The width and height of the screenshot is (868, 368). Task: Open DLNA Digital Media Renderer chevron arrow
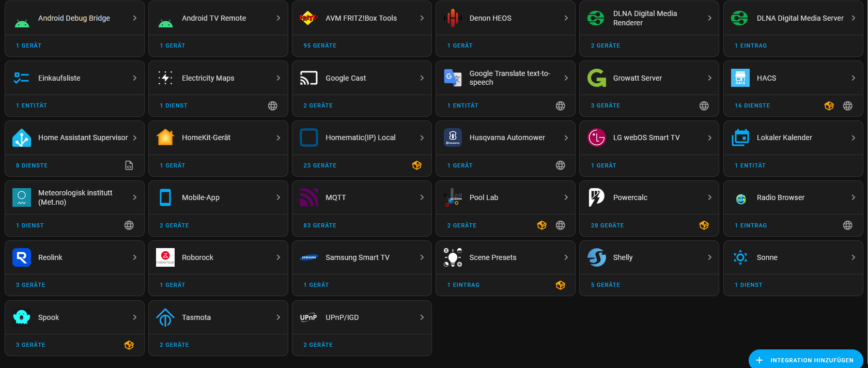[710, 18]
